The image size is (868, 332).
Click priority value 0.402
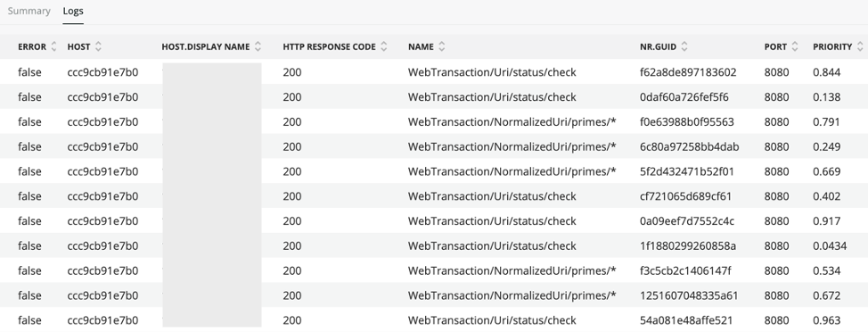tap(826, 196)
